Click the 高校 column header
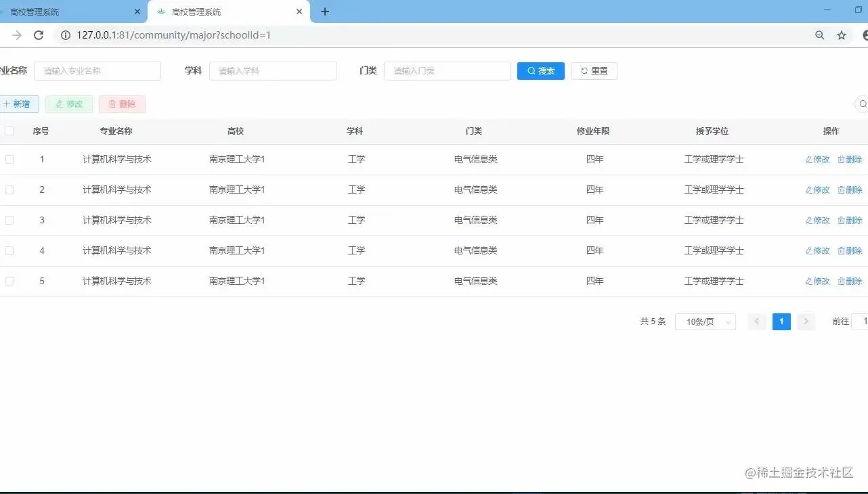 [236, 131]
